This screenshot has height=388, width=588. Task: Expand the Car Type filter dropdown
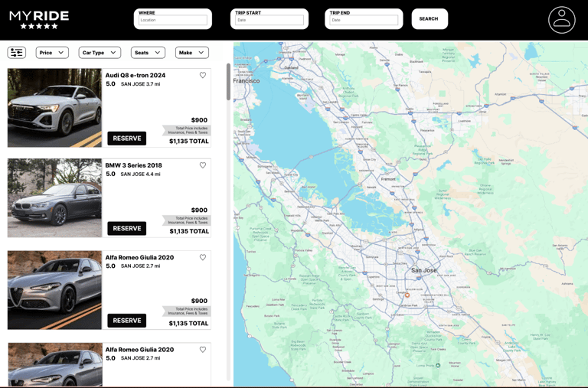[x=100, y=53]
